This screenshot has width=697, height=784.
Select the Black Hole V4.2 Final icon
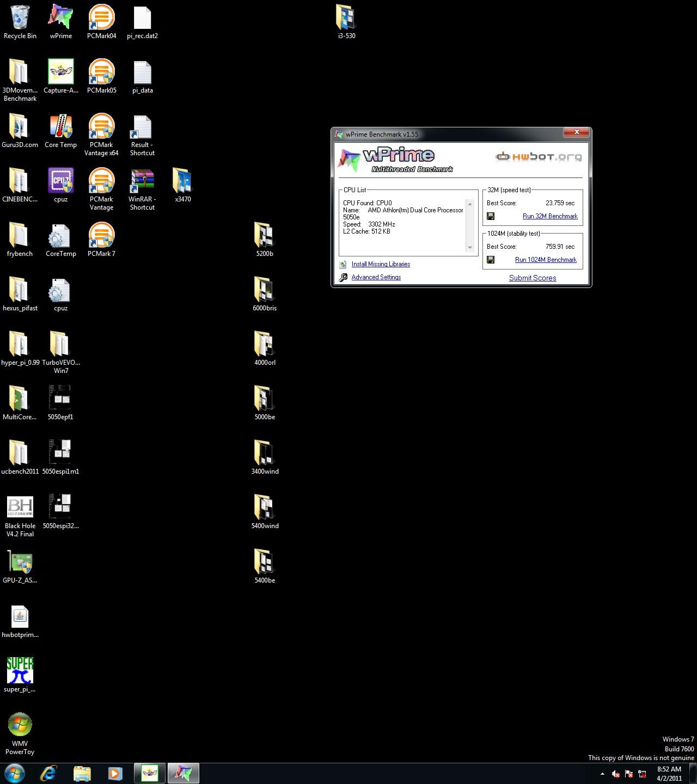coord(20,507)
